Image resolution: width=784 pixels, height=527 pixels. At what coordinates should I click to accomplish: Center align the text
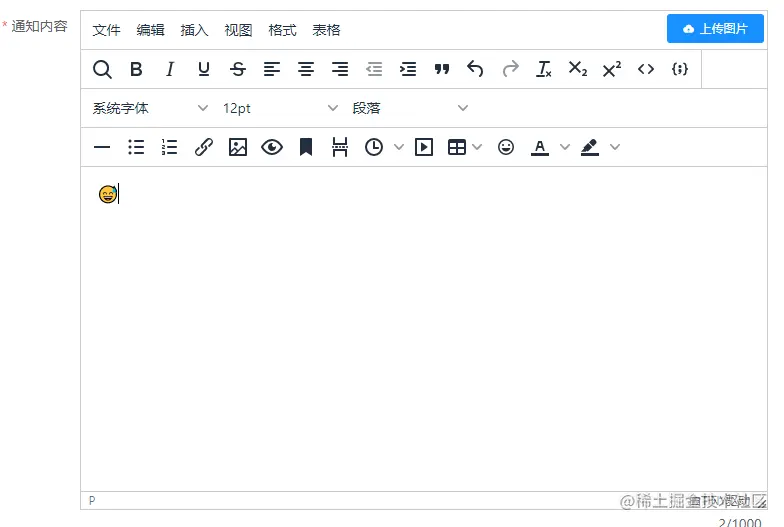[x=306, y=69]
